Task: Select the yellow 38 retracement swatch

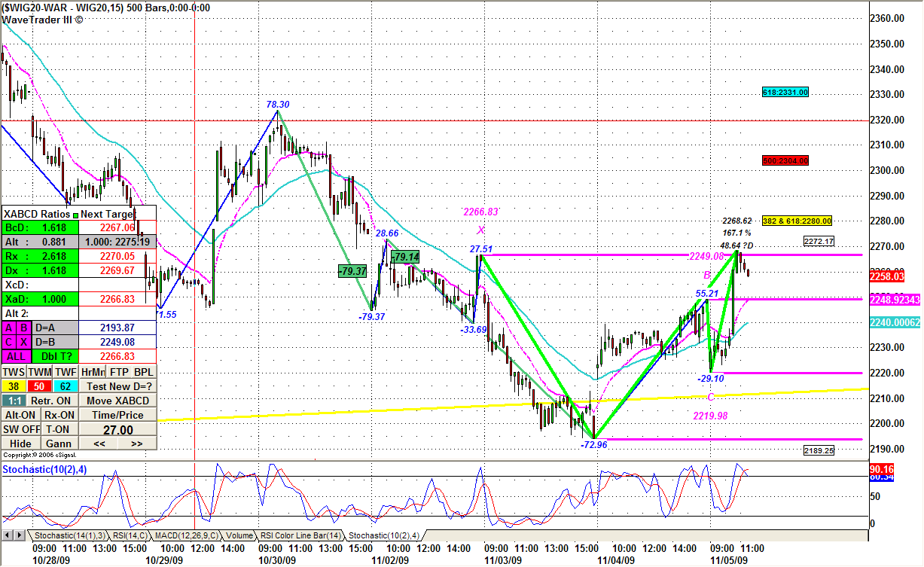Action: pos(14,386)
